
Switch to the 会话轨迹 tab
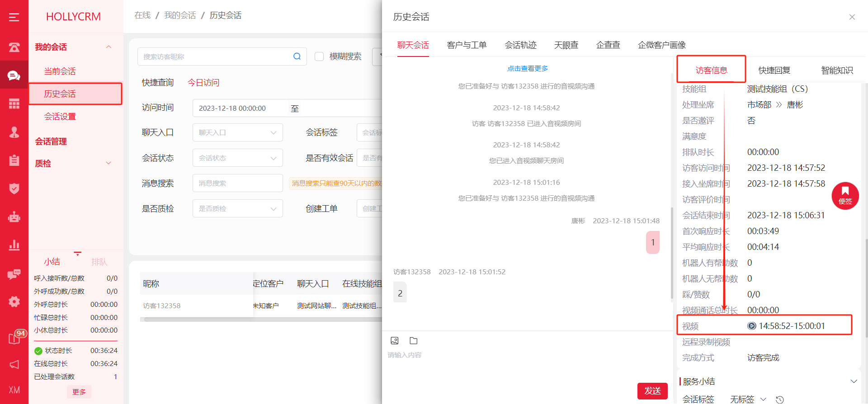point(520,45)
